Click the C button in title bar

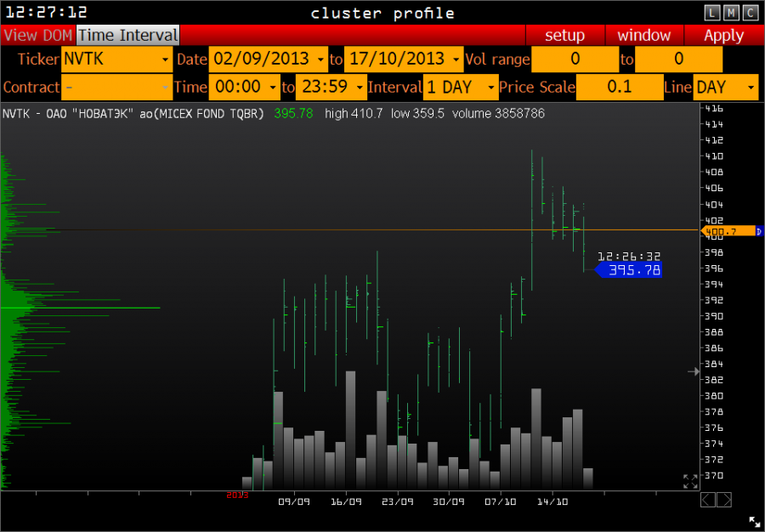[751, 12]
